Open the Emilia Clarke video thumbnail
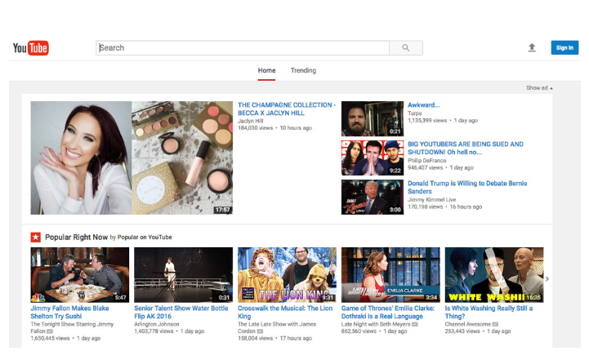589x364 pixels. 390,275
